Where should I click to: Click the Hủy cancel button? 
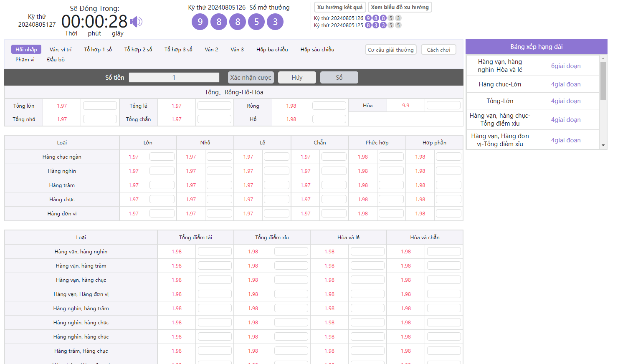click(x=297, y=77)
